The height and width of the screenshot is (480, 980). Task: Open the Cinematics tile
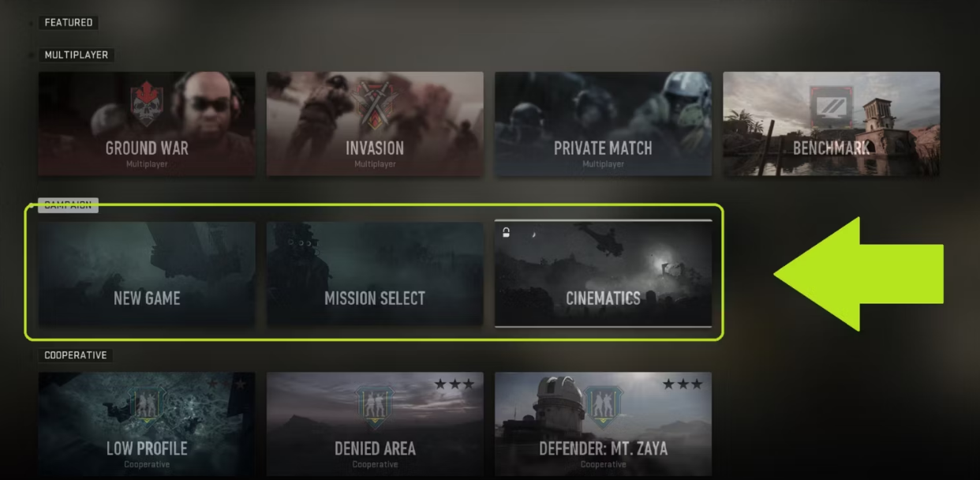[603, 273]
